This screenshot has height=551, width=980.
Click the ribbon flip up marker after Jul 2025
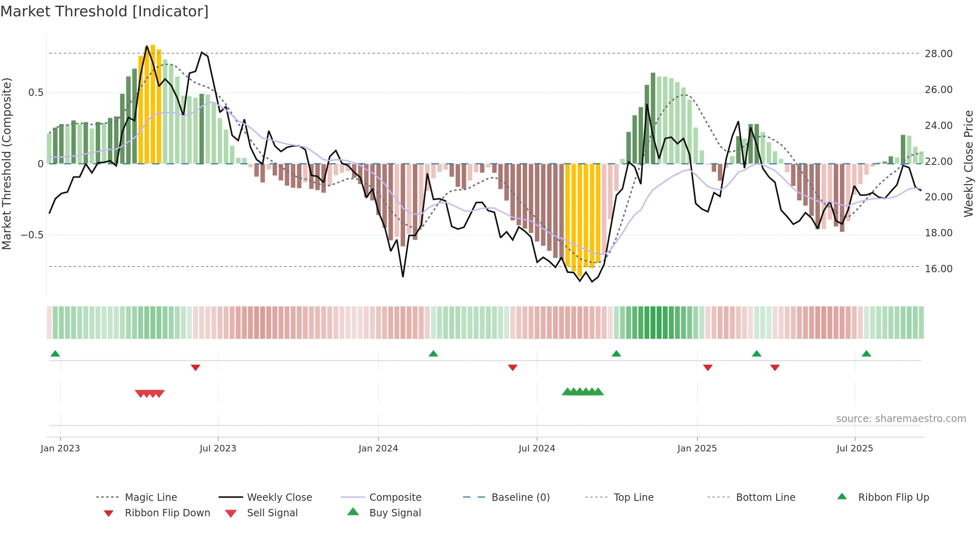tap(866, 353)
